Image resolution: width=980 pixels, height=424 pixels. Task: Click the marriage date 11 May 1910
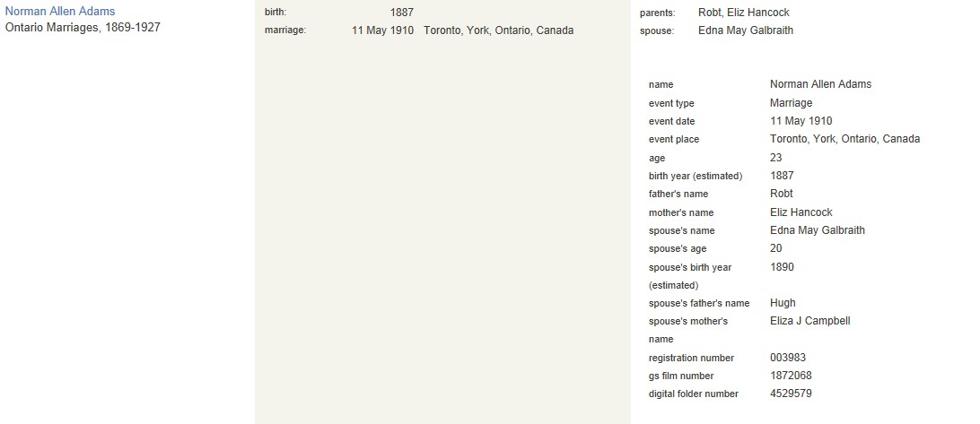[x=382, y=30]
